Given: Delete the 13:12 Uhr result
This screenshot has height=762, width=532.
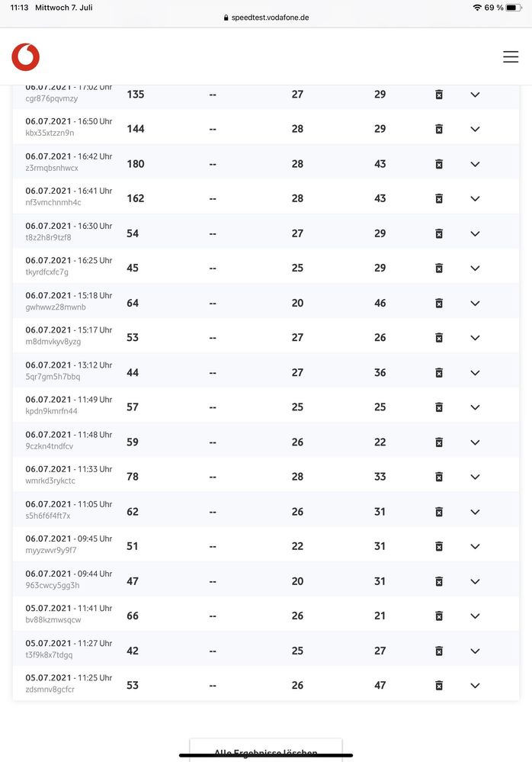Looking at the screenshot, I should [439, 372].
